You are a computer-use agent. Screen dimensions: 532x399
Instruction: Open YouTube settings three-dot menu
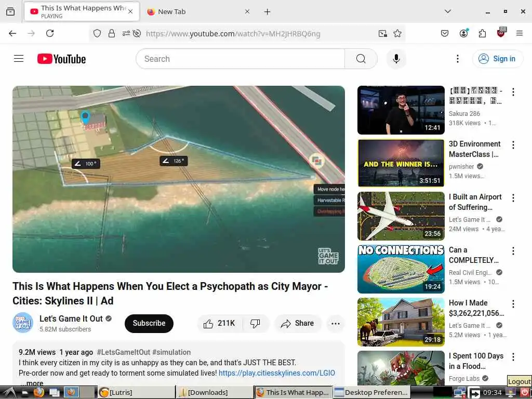pyautogui.click(x=457, y=59)
